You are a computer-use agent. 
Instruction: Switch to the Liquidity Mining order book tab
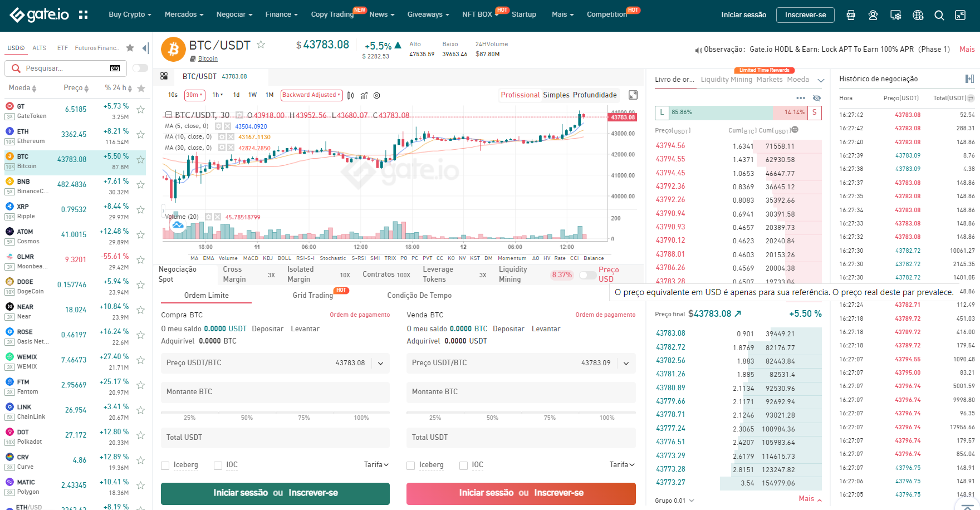726,80
